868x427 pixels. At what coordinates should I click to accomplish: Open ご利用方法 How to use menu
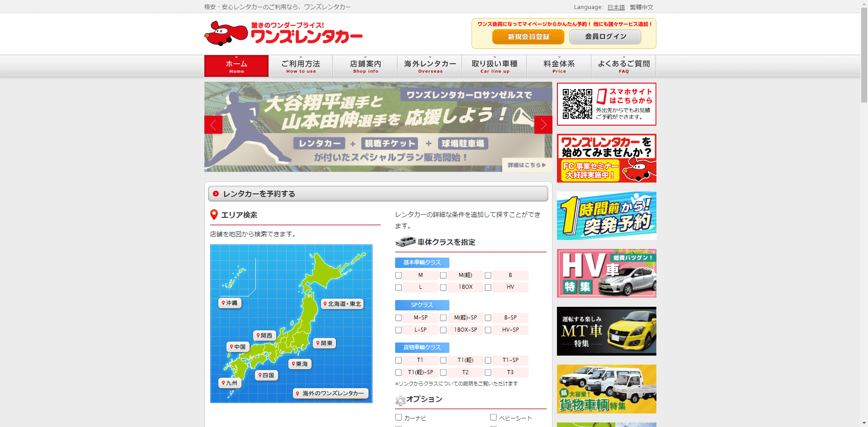(301, 66)
